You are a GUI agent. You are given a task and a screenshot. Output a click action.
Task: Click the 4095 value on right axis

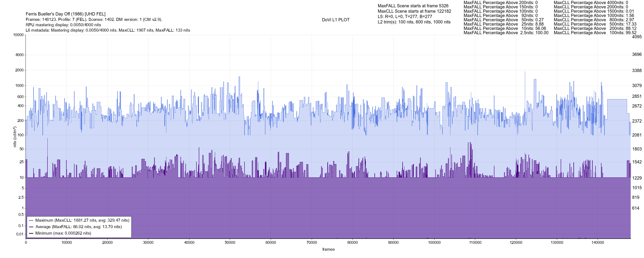coord(637,37)
